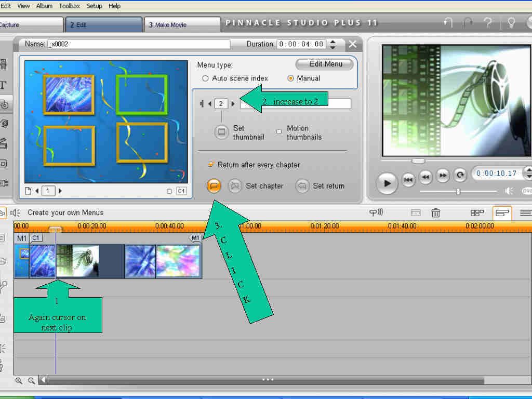This screenshot has height=399, width=532.
Task: Click the Set thumbnail button
Action: (x=221, y=131)
